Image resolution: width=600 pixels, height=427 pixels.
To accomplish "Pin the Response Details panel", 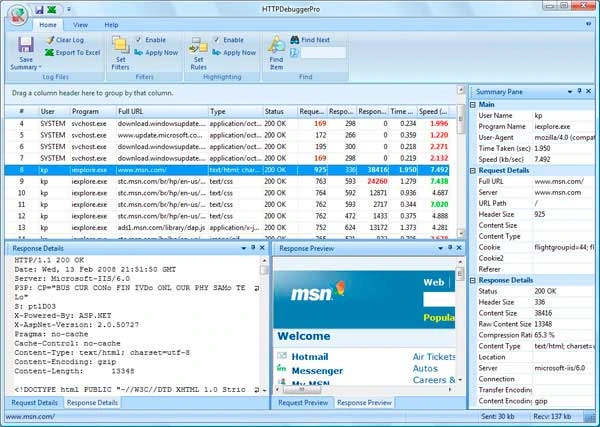I will pos(253,248).
